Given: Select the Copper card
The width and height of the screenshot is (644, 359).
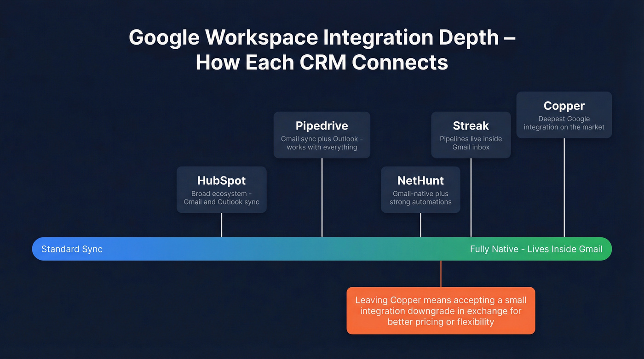Looking at the screenshot, I should (564, 114).
